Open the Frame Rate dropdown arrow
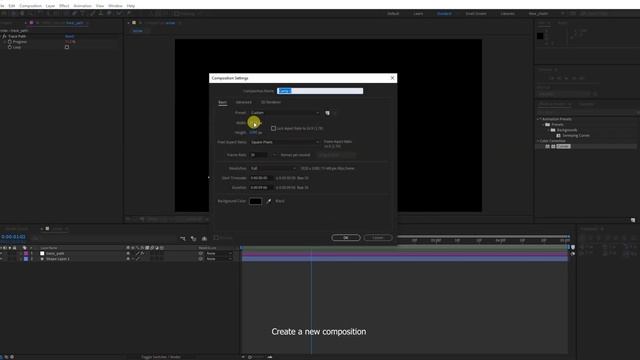Screen dimensions: 640x360 tap(274, 155)
